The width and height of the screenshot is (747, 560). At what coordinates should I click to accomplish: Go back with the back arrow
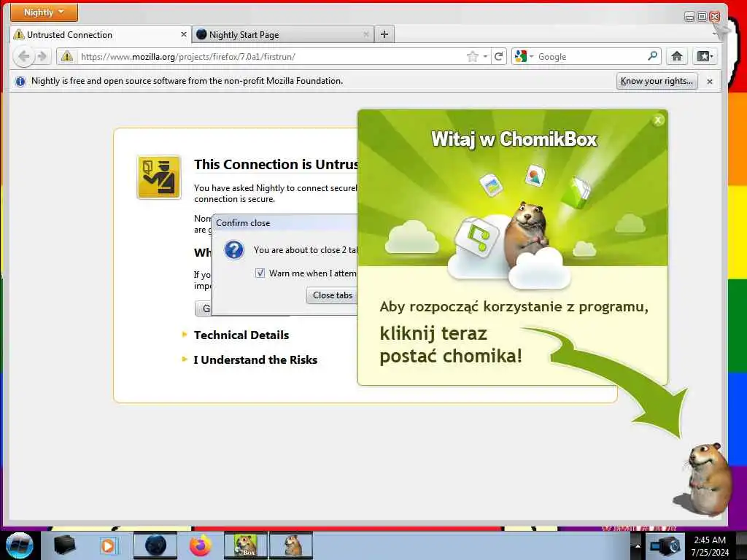(24, 57)
